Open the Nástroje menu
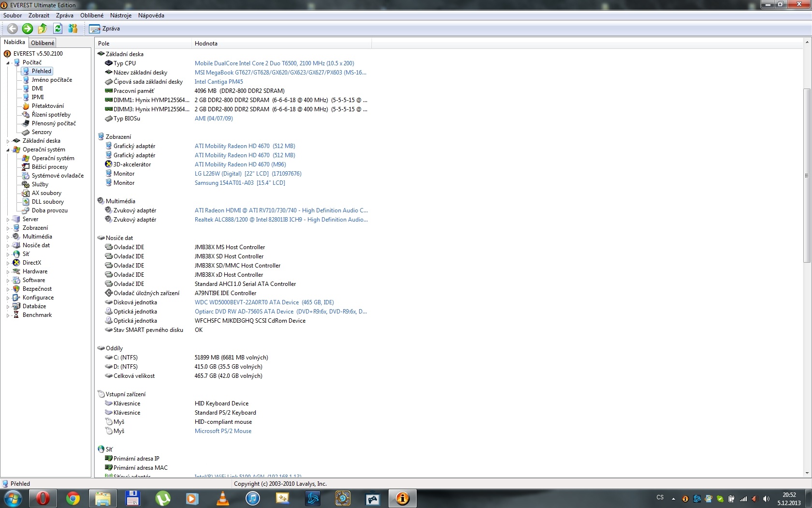812x508 pixels. [x=121, y=15]
